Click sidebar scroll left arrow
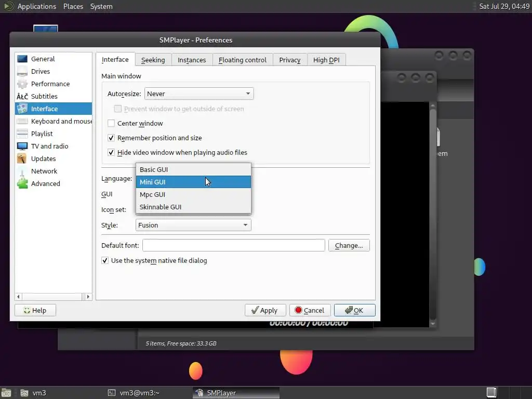 18,297
